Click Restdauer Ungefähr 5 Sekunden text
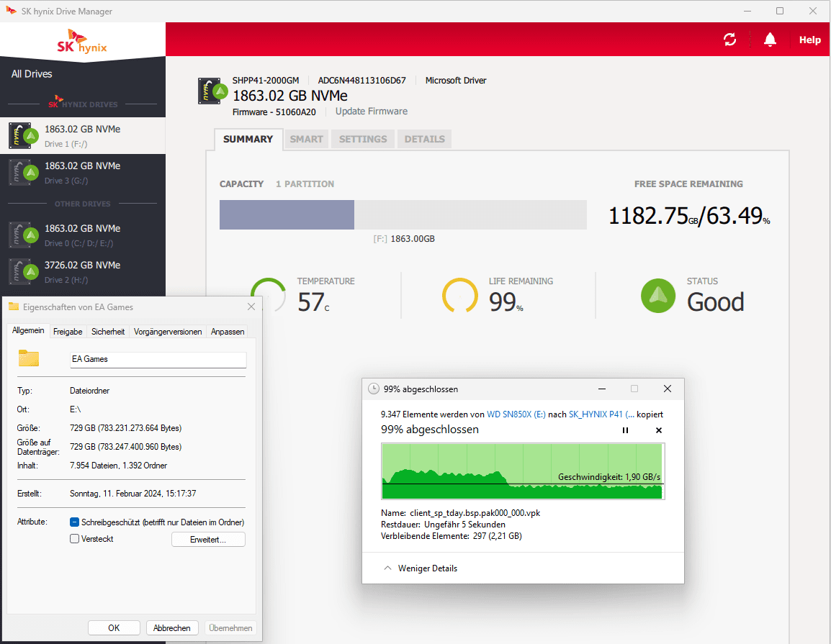Viewport: 831px width, 644px height. [443, 525]
